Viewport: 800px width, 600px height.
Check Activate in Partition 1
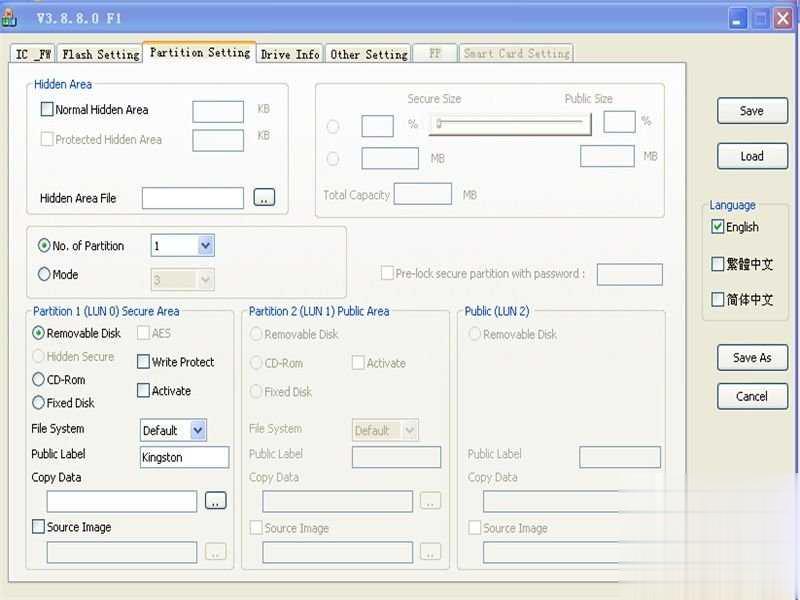point(143,390)
